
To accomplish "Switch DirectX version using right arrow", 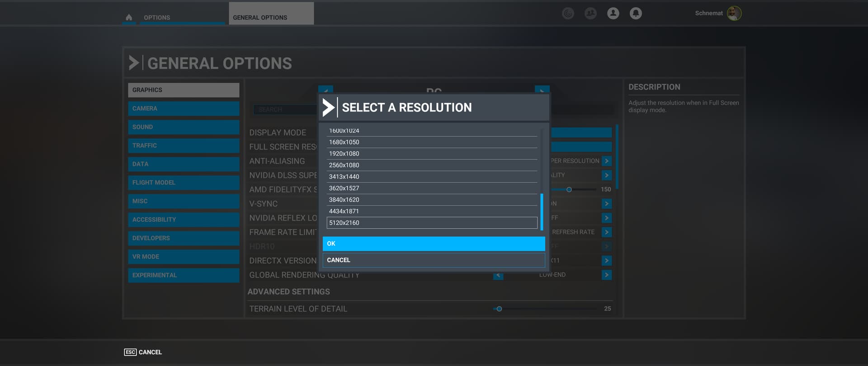I will pyautogui.click(x=607, y=261).
